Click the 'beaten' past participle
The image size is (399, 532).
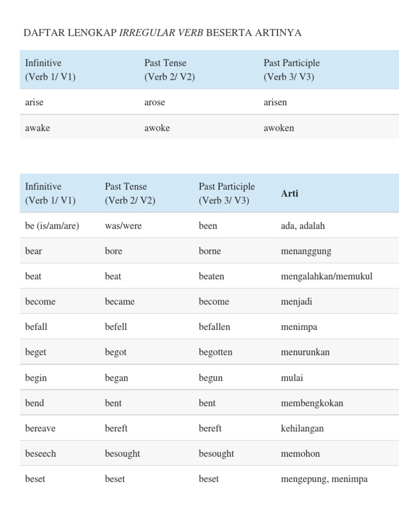[x=211, y=276]
